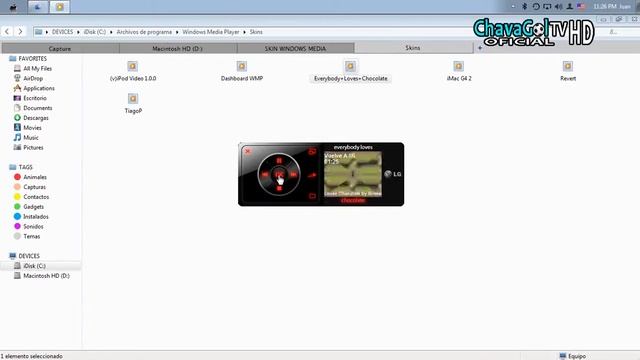Viewport: 640px width, 360px height.
Task: Open Escritorio in the sidebar
Action: click(x=30, y=98)
